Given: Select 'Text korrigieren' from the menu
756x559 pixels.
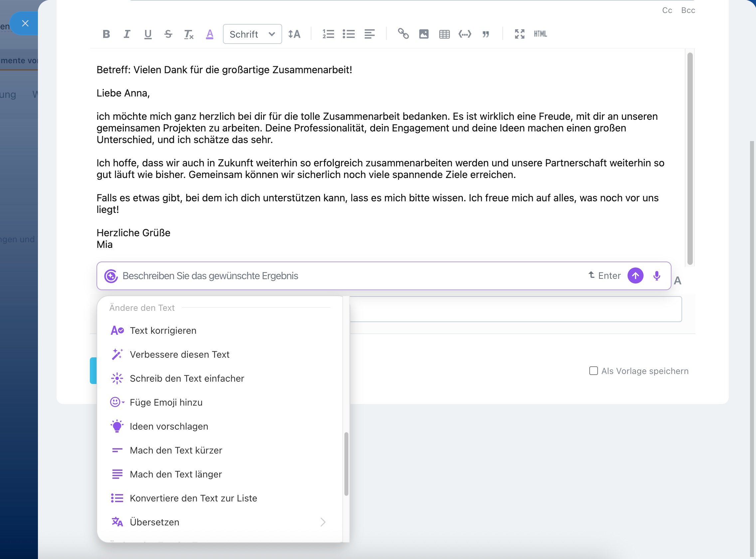Looking at the screenshot, I should coord(163,331).
